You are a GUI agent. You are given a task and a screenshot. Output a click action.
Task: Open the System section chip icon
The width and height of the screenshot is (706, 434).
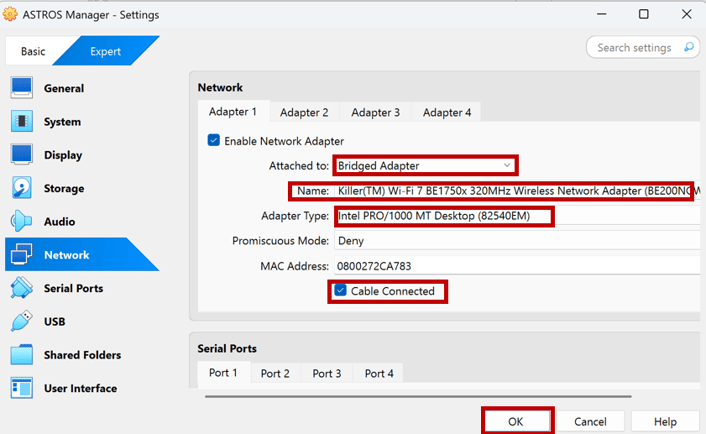[22, 122]
